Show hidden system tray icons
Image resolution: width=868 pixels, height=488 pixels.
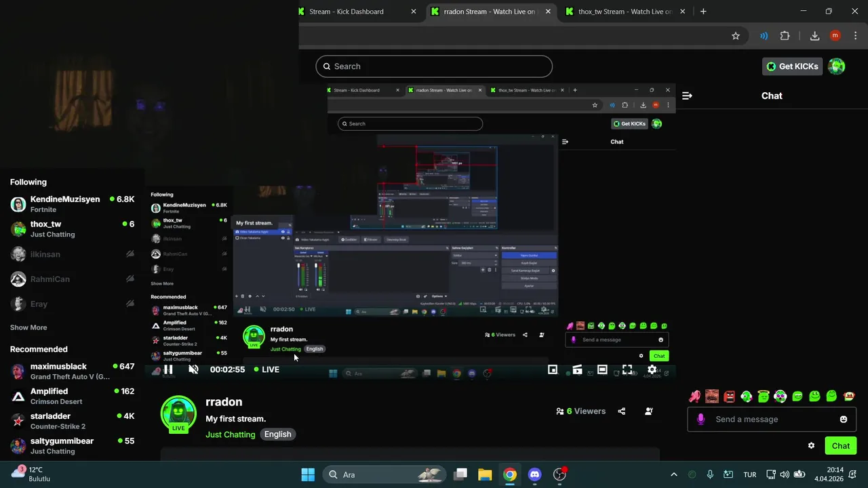pos(673,474)
